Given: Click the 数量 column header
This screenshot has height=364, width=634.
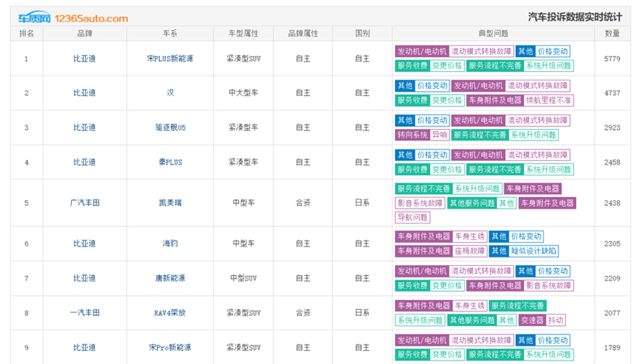Looking at the screenshot, I should tap(612, 34).
